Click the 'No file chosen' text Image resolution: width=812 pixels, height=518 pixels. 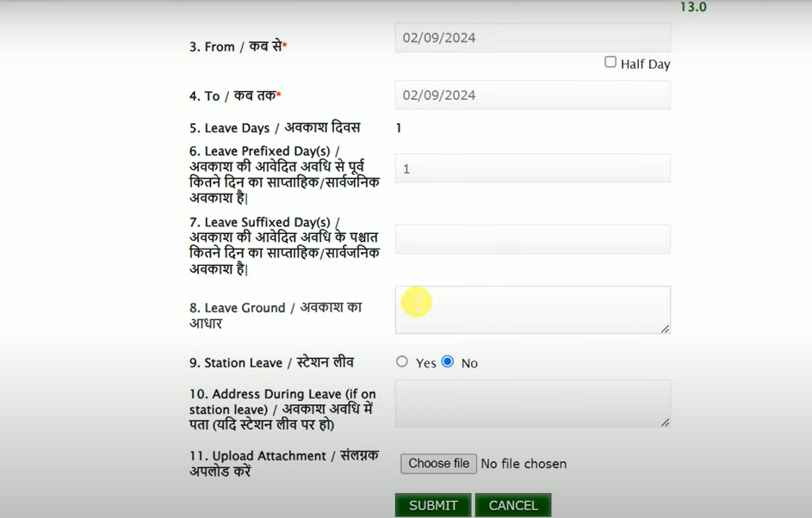(524, 464)
